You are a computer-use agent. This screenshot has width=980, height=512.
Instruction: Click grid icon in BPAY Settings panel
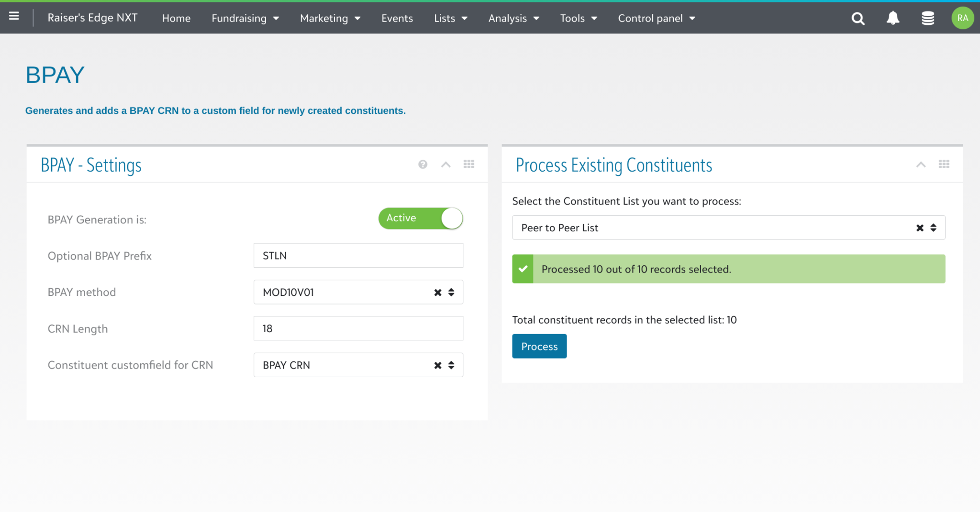(x=469, y=164)
